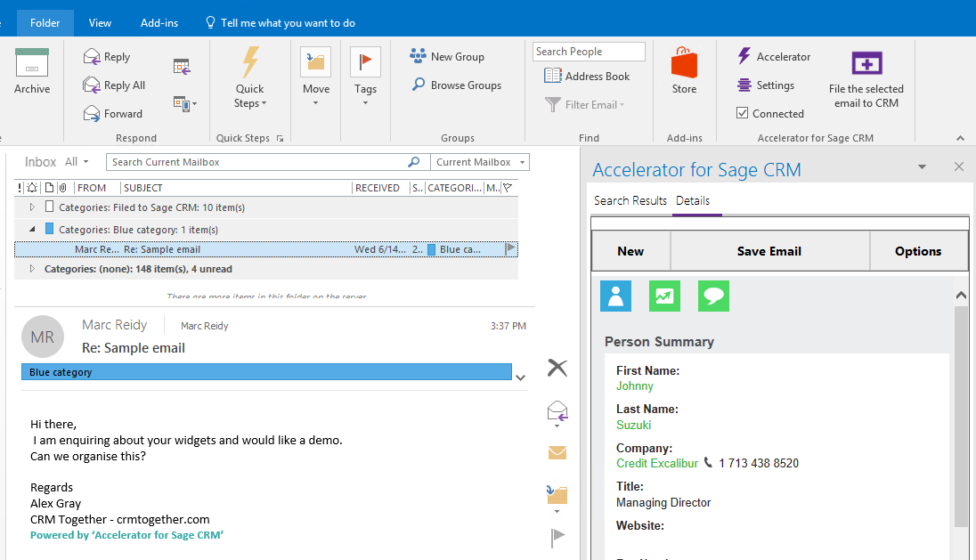This screenshot has height=560, width=976.
Task: Open the Store add-ins icon
Action: 684,70
